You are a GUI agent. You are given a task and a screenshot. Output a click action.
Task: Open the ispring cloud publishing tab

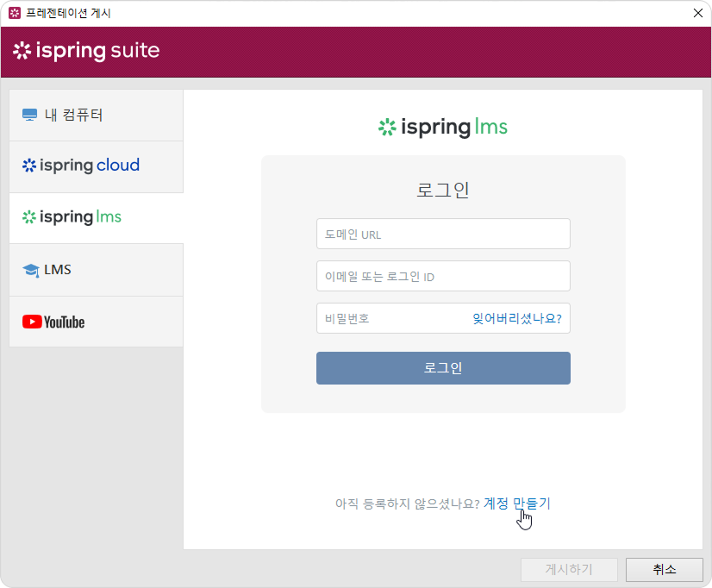(97, 166)
